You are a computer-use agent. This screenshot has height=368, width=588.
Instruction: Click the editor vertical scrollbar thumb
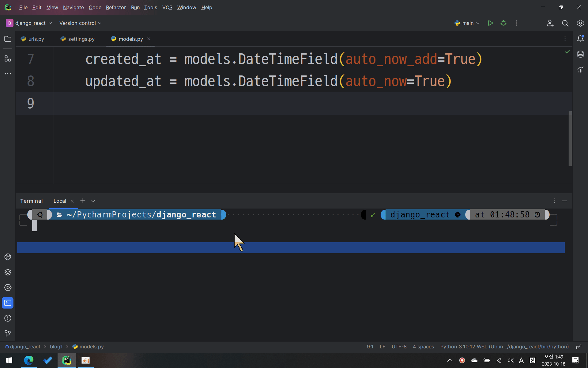570,139
